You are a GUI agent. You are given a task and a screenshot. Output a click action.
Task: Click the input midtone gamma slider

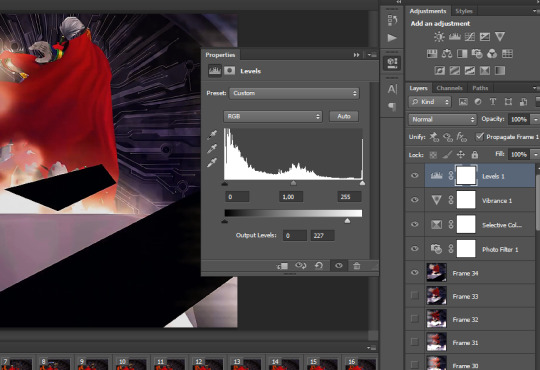pyautogui.click(x=293, y=183)
